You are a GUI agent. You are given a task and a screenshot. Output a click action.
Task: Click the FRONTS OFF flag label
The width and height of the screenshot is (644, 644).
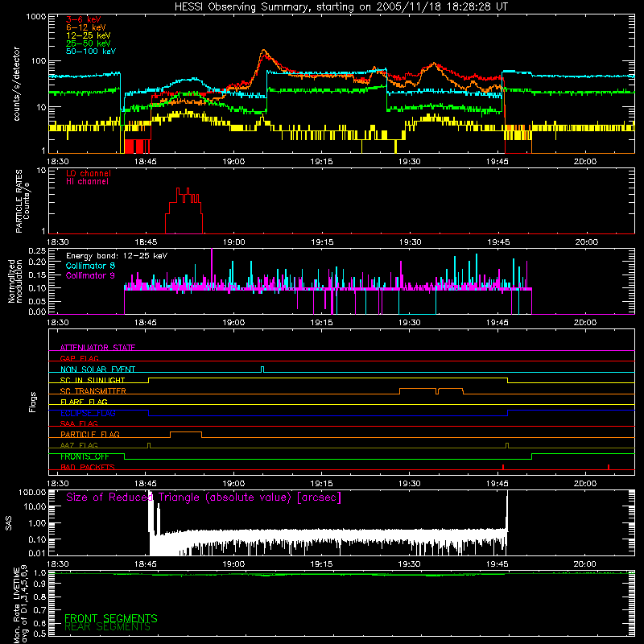[85, 456]
